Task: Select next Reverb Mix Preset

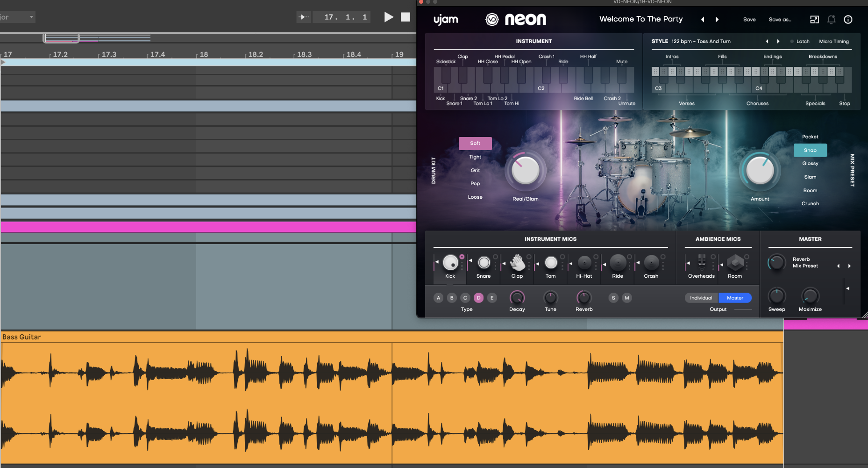Action: [x=849, y=266]
